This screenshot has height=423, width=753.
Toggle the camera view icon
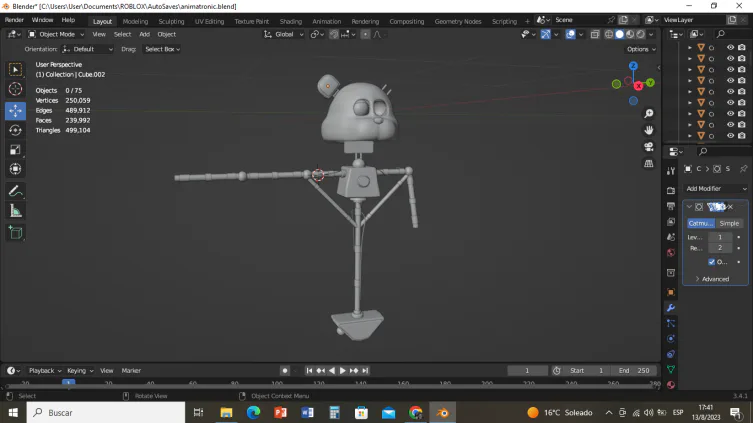coord(649,147)
